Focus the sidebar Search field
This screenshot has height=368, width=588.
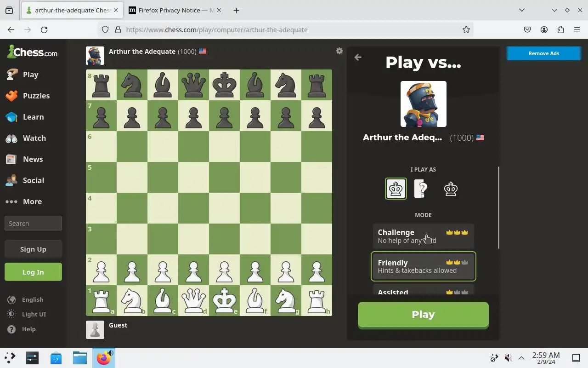[x=33, y=223]
